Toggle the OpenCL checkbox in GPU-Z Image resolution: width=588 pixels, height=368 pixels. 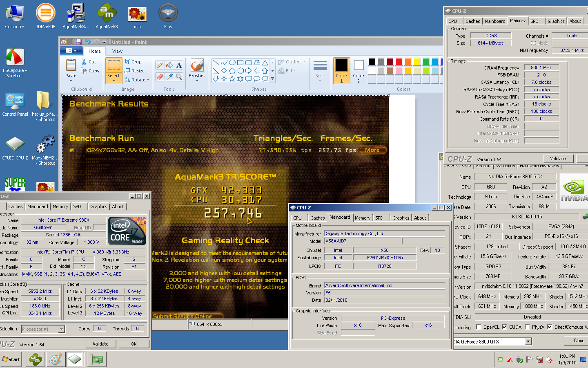tap(479, 327)
